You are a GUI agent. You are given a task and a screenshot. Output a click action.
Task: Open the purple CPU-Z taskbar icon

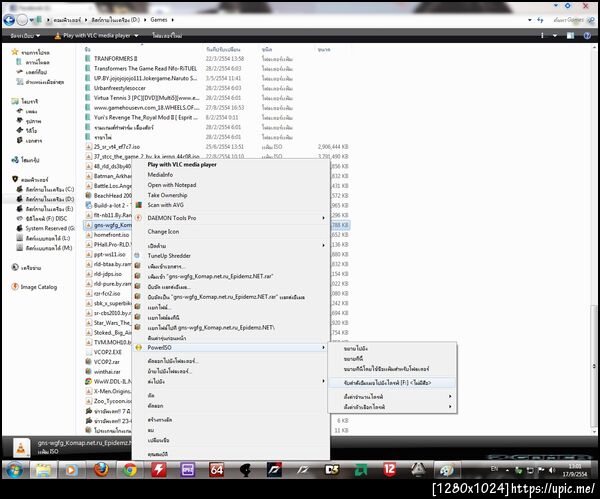tap(188, 470)
